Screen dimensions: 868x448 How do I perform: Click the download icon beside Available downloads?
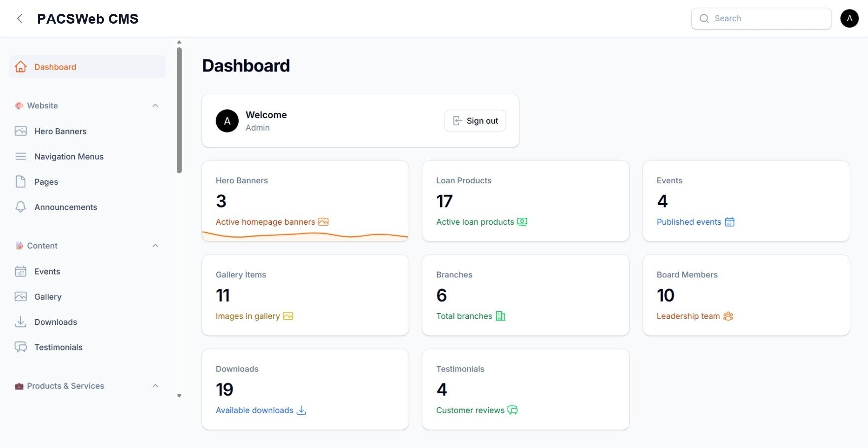301,410
